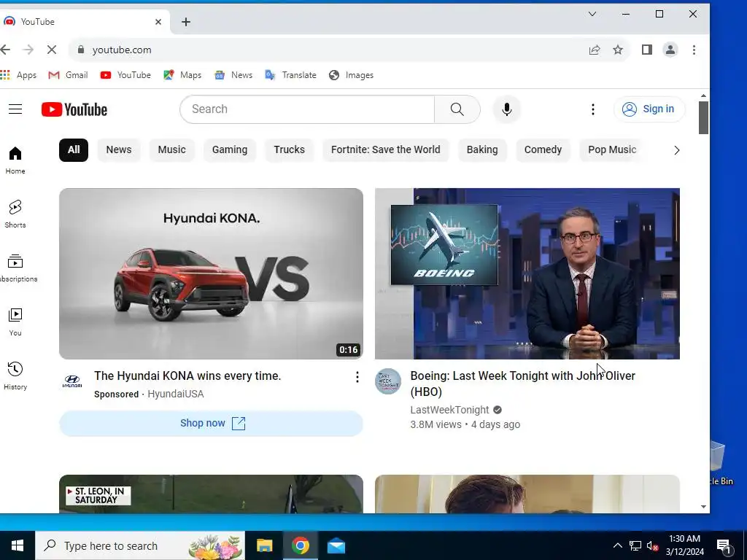Viewport: 747px width, 560px height.
Task: Open Boeing: Last Week Tonight title
Action: point(522,384)
